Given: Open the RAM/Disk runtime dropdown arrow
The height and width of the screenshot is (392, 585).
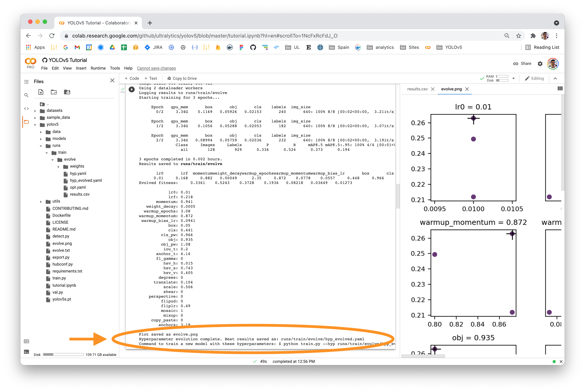Looking at the screenshot, I should 514,79.
